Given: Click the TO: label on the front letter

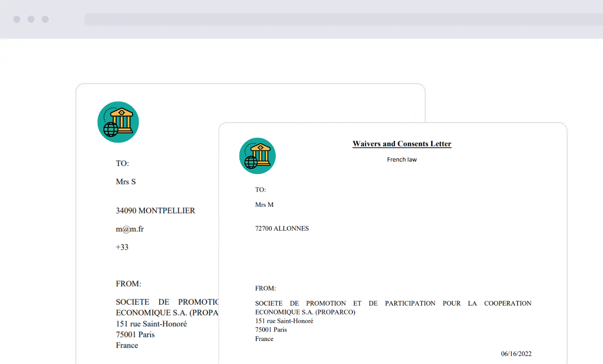Looking at the screenshot, I should (260, 190).
